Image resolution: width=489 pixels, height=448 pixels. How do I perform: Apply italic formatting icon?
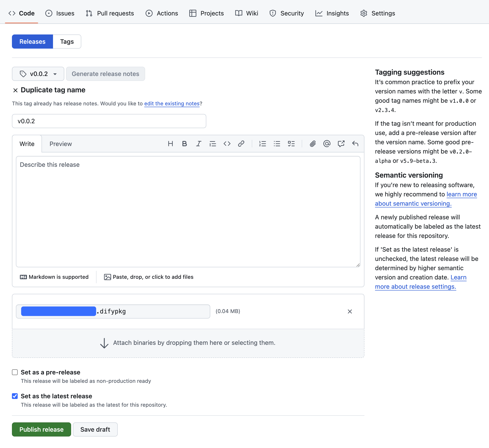(x=199, y=144)
